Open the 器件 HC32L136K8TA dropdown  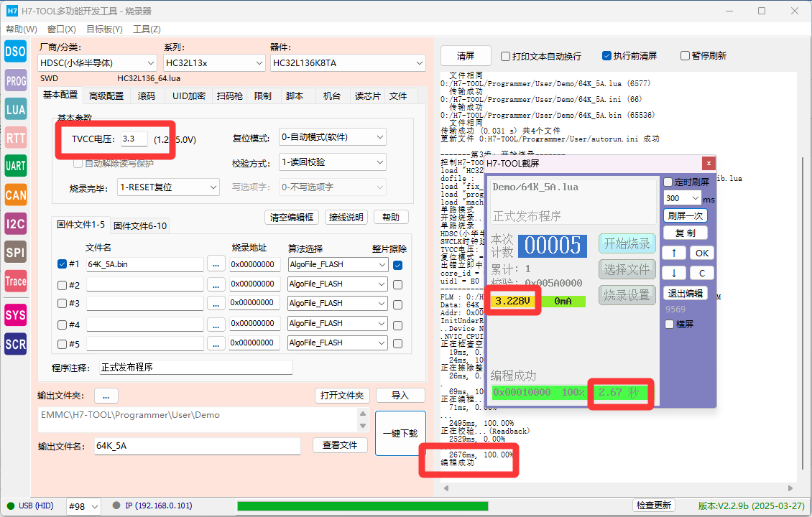(348, 62)
